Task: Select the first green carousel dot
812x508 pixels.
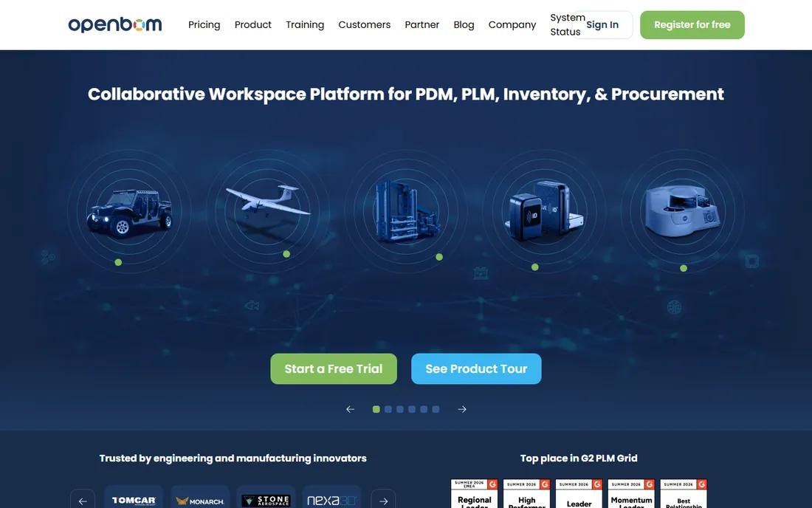Action: click(376, 409)
